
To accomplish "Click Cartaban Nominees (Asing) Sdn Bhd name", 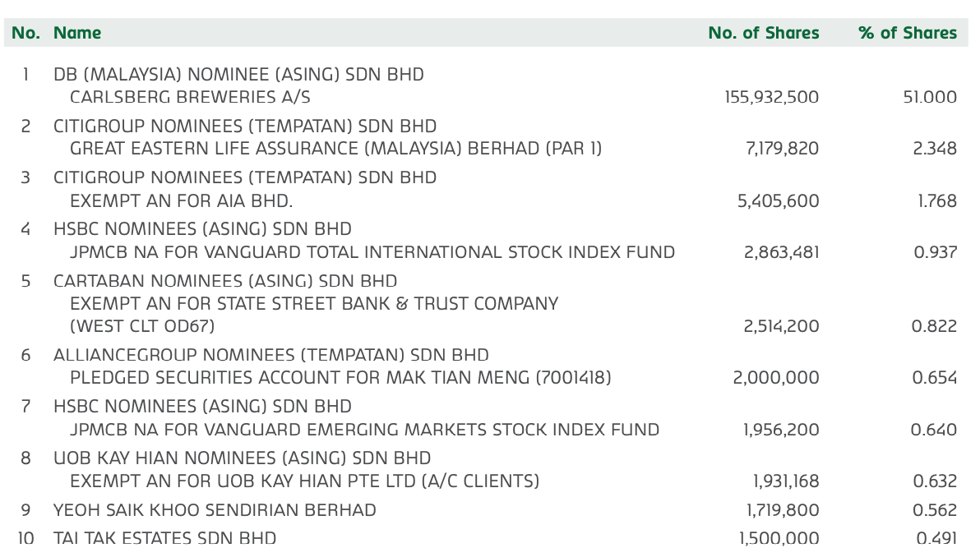I will (225, 281).
